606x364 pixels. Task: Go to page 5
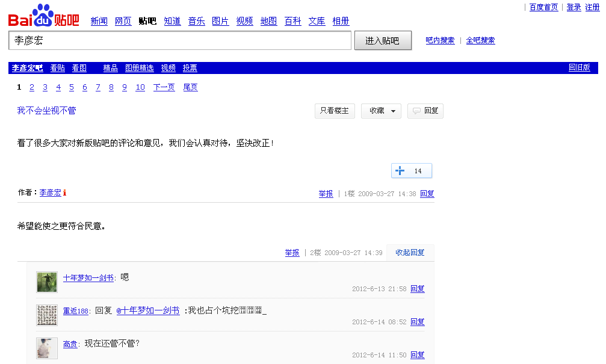pyautogui.click(x=72, y=87)
